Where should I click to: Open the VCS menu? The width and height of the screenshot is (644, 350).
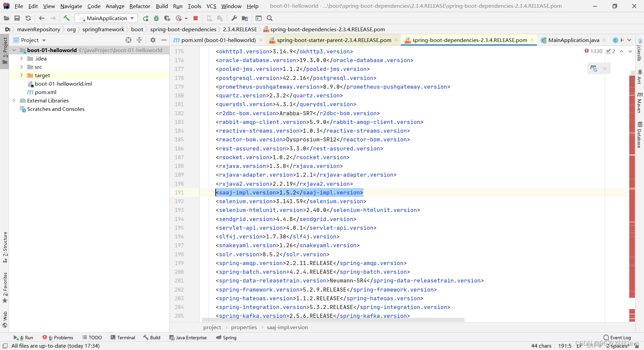point(211,6)
